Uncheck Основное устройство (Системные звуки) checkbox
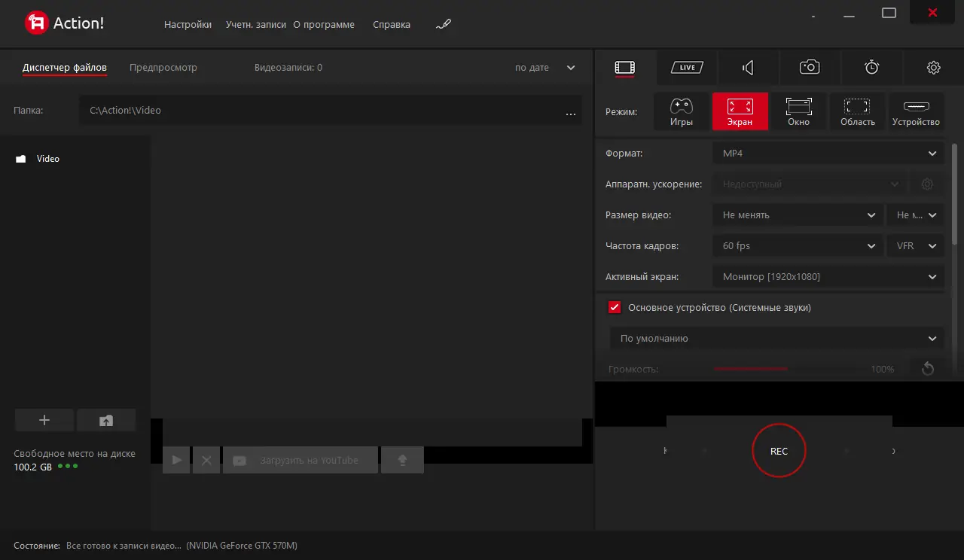Screen dimensions: 964x560 coord(615,307)
